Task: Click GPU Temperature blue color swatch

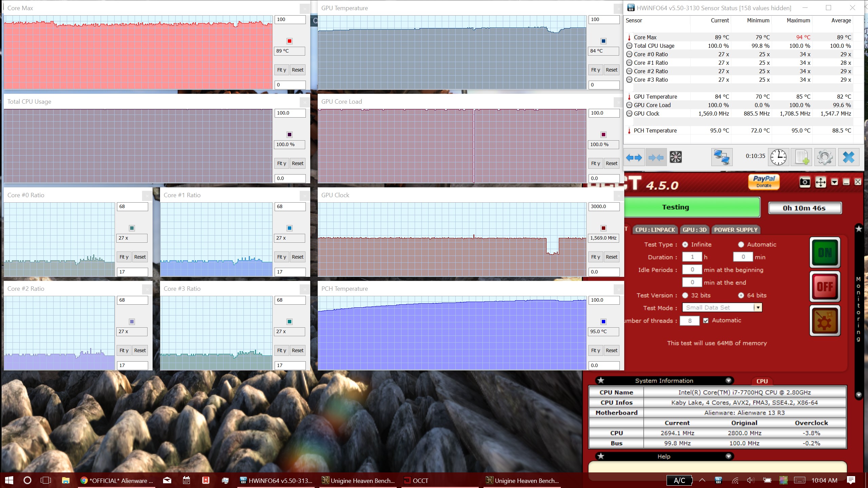Action: tap(603, 41)
